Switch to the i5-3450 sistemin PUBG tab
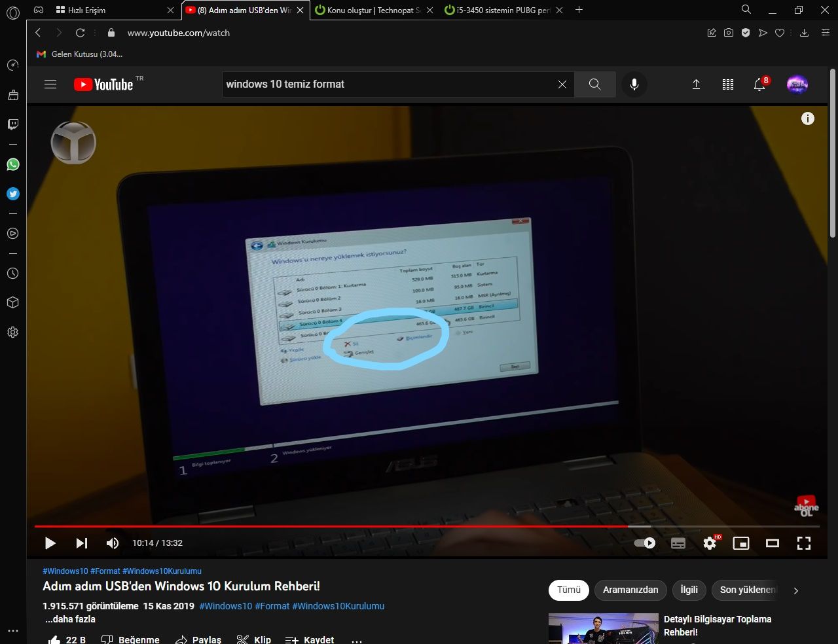The width and height of the screenshot is (838, 644). point(503,10)
